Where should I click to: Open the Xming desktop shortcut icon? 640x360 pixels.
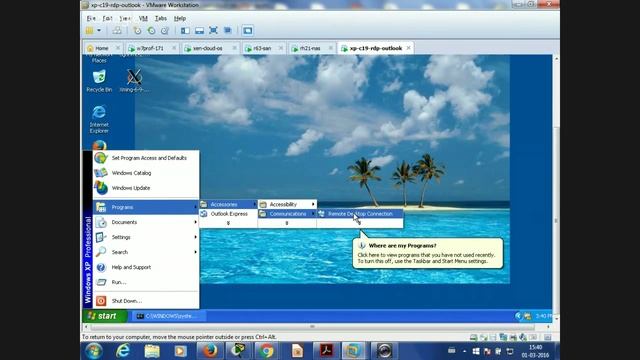click(134, 81)
